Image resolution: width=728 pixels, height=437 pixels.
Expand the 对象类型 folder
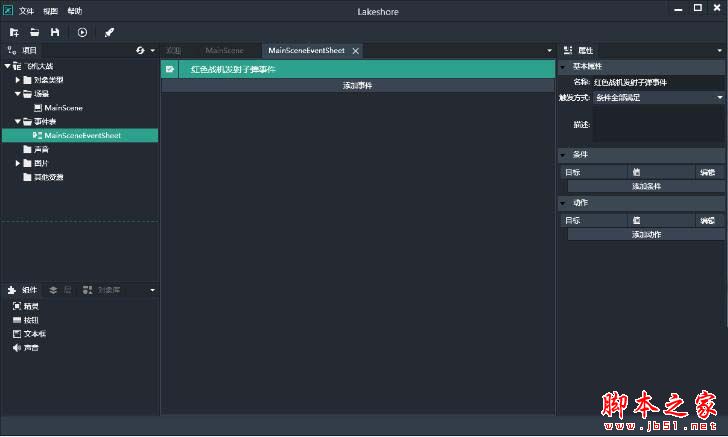coord(18,80)
